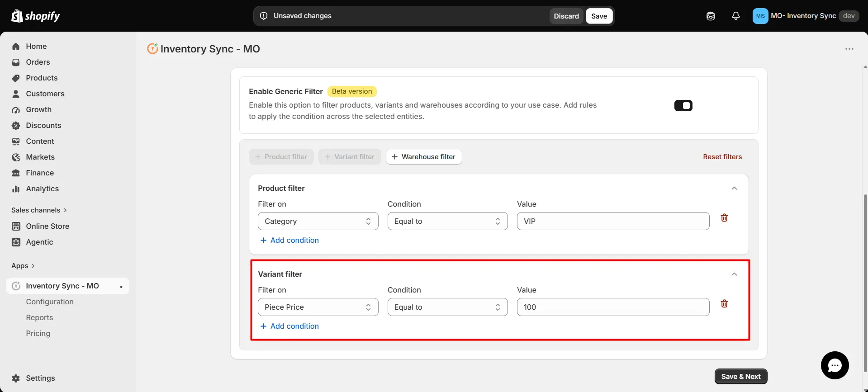Open Reports in the app submenu
Screen dimensions: 868x392
pyautogui.click(x=39, y=317)
